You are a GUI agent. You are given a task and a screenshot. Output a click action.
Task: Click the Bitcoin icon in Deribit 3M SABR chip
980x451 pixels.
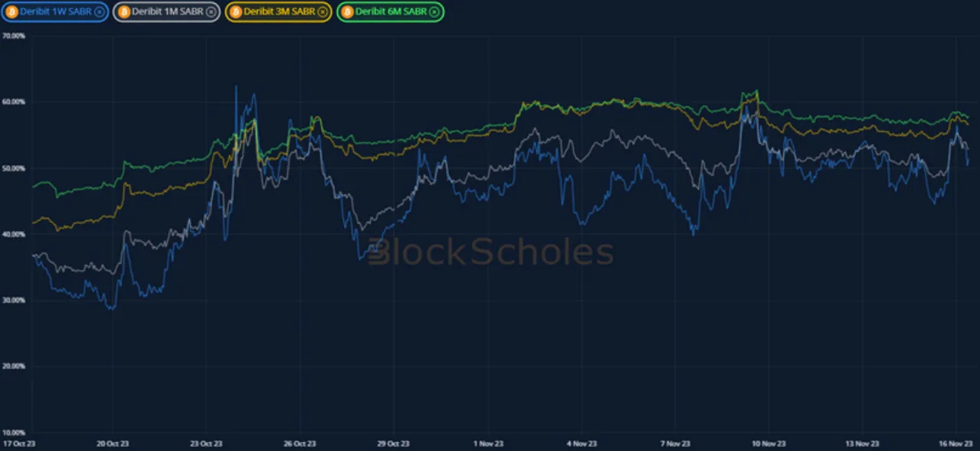click(236, 12)
